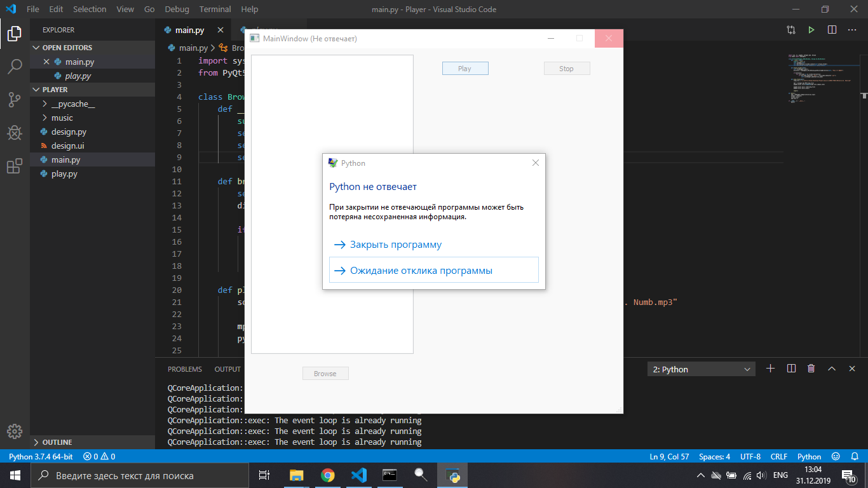Add a new terminal with plus icon
868x488 pixels.
click(771, 369)
